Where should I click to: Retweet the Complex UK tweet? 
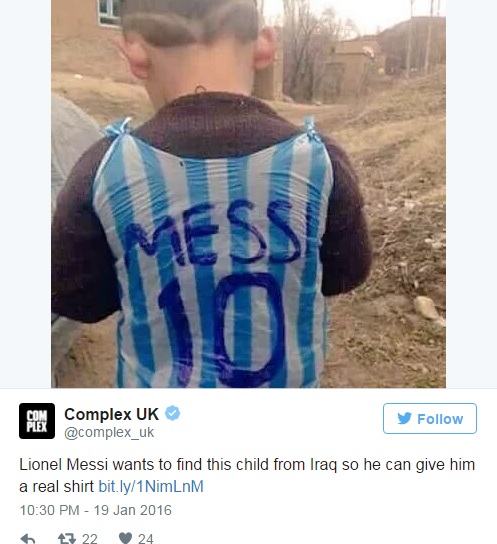(67, 539)
